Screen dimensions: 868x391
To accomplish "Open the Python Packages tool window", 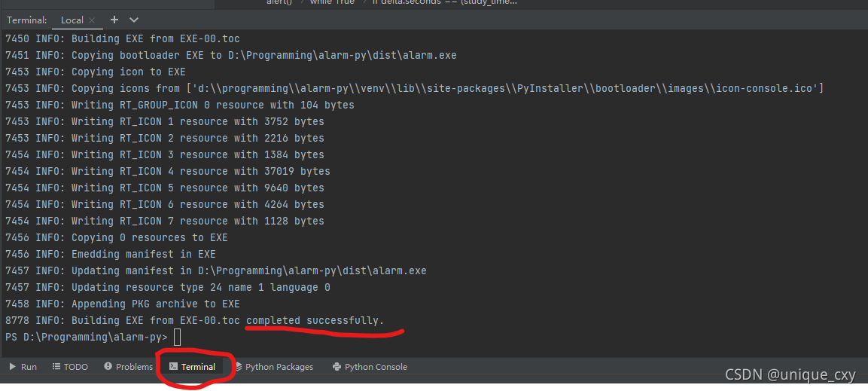I will [274, 367].
